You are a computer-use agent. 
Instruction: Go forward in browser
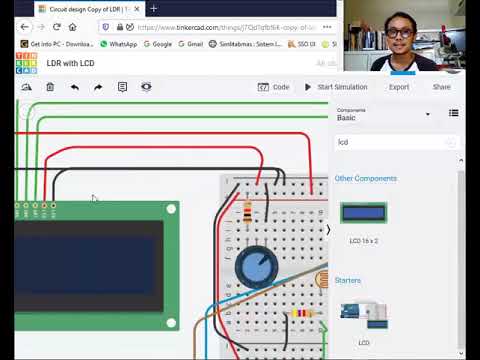pos(41,27)
